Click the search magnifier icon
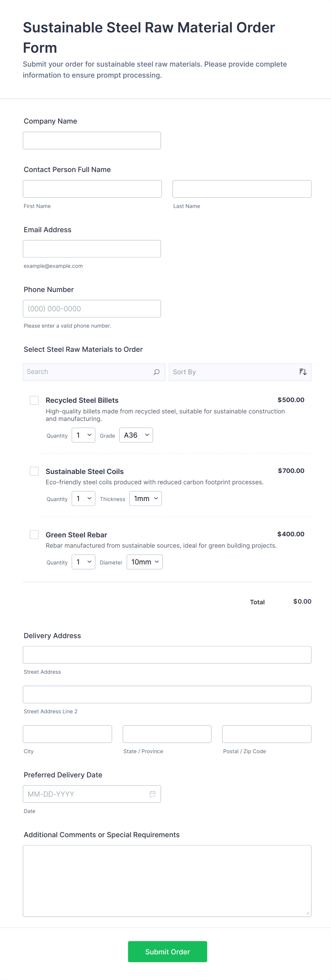331x980 pixels. pyautogui.click(x=157, y=372)
